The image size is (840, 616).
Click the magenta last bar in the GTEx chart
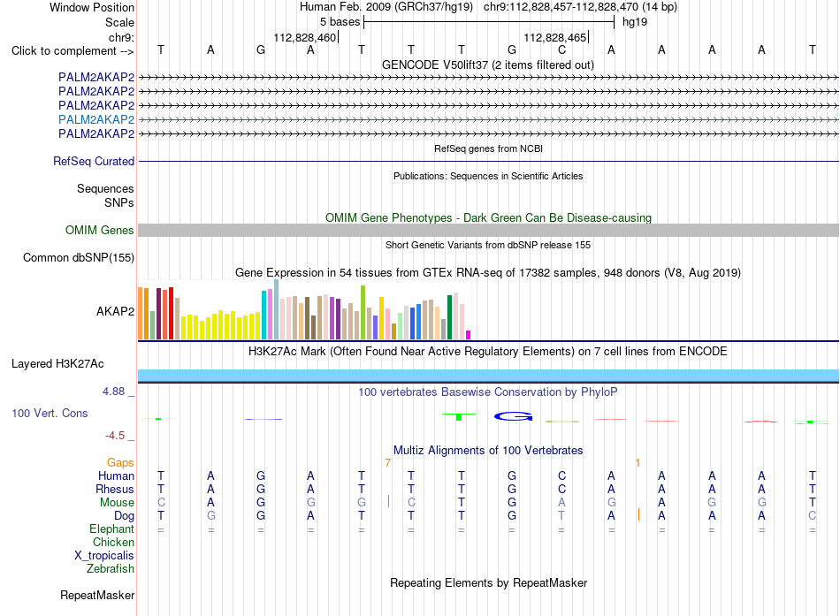click(x=469, y=335)
